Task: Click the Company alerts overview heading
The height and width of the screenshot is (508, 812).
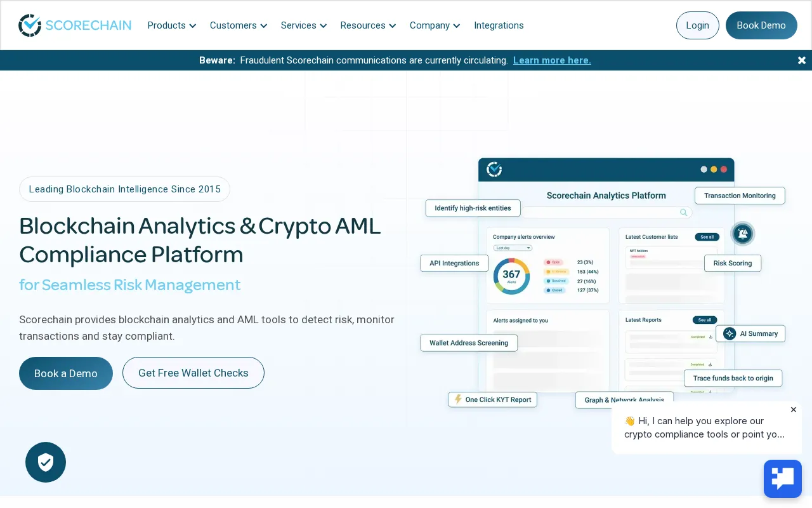Action: tap(524, 237)
